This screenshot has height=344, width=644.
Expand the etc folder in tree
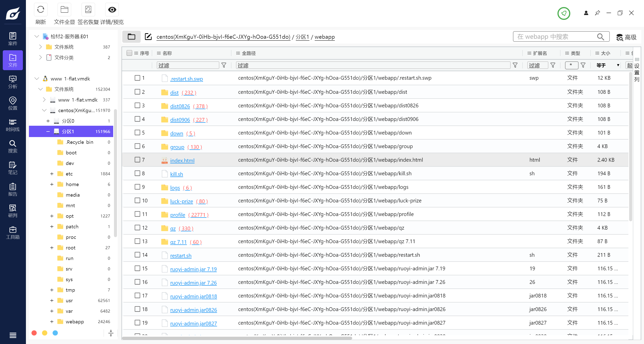coord(52,174)
